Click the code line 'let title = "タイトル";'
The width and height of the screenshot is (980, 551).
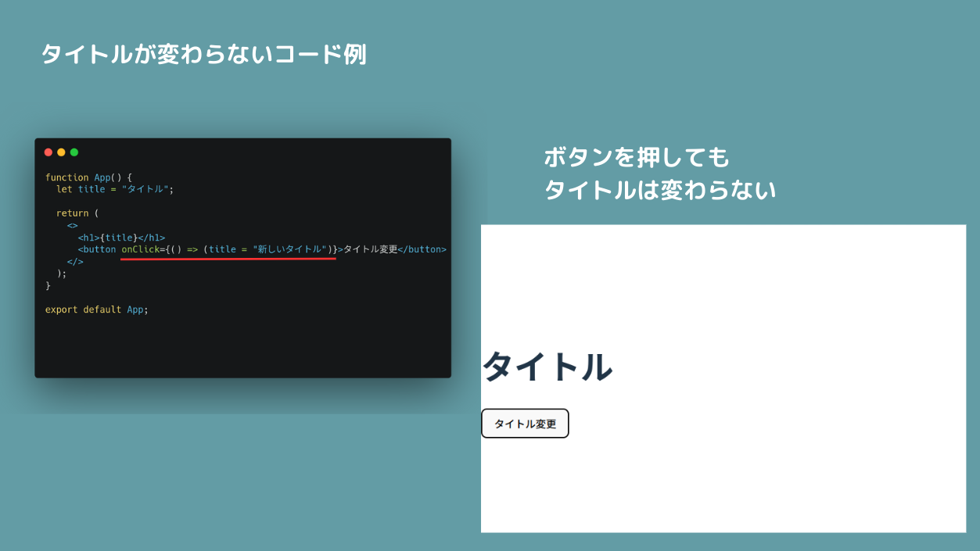pos(115,189)
